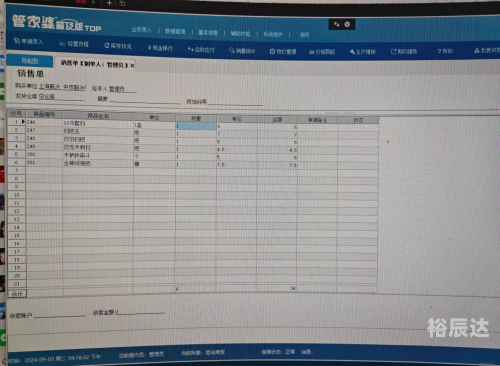The image size is (500, 366).
Task: Open the 现金银行 toolbar item
Action: coord(160,48)
